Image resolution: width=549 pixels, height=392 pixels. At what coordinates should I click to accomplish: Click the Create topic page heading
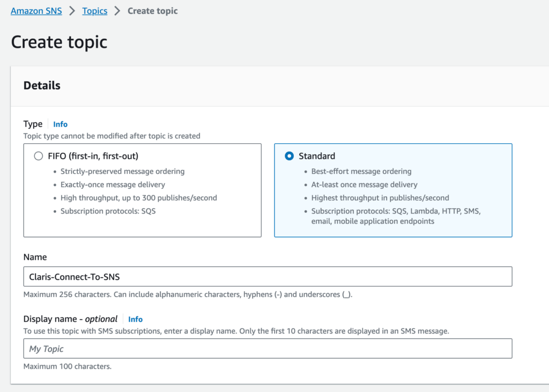point(59,42)
